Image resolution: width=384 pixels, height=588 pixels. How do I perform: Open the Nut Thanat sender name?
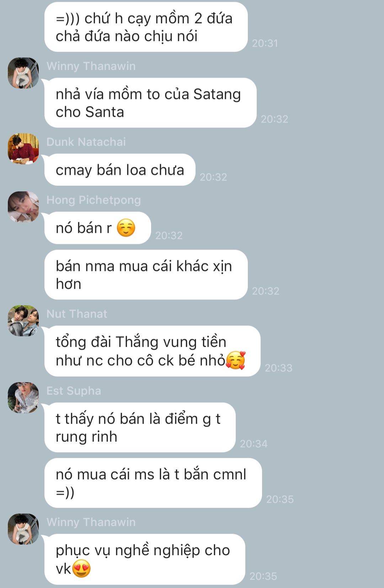[77, 314]
